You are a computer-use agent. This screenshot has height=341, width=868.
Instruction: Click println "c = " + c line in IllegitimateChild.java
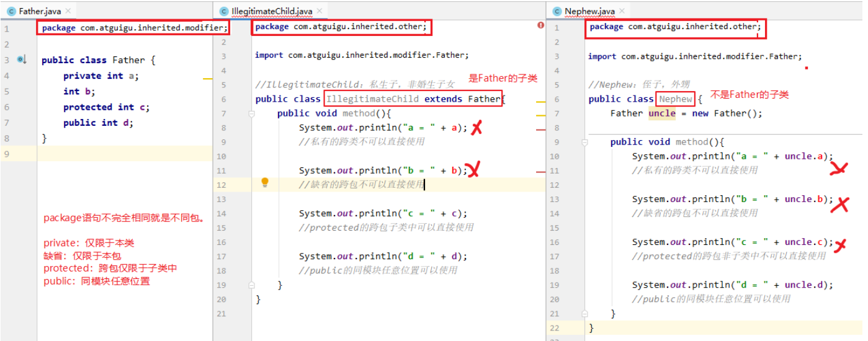383,213
